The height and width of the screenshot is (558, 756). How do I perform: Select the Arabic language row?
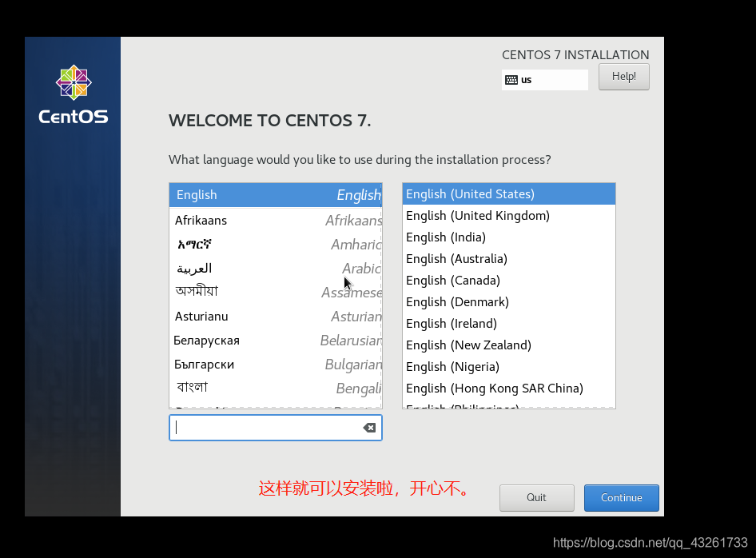coord(275,268)
